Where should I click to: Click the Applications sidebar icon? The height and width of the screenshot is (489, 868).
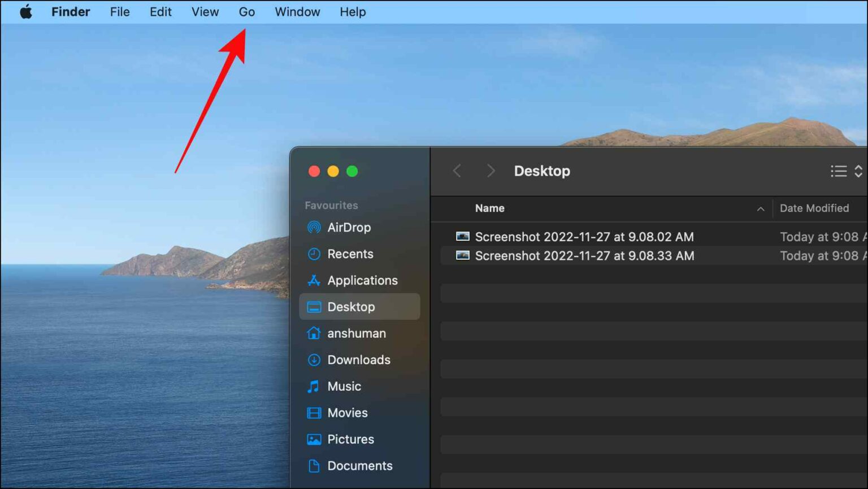pyautogui.click(x=314, y=281)
